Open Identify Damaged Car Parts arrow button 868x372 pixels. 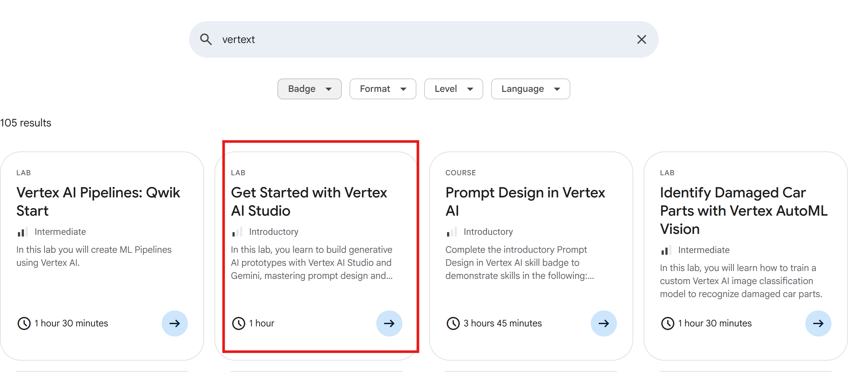818,323
